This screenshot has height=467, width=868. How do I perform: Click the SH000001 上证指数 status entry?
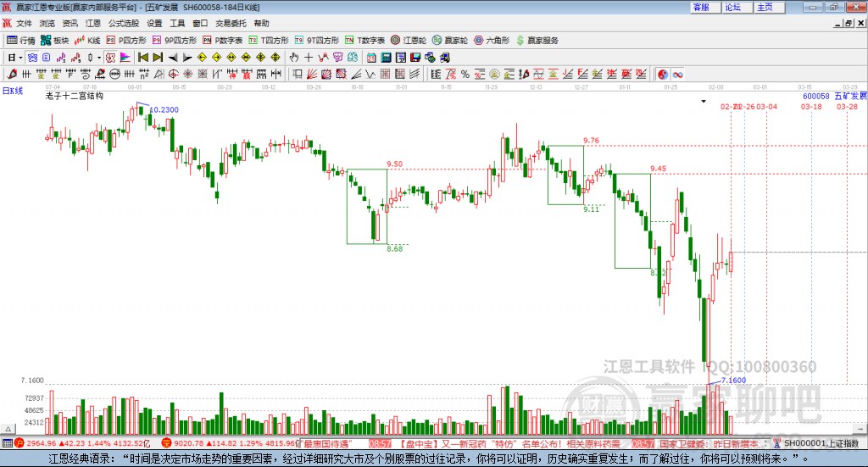pos(821,443)
